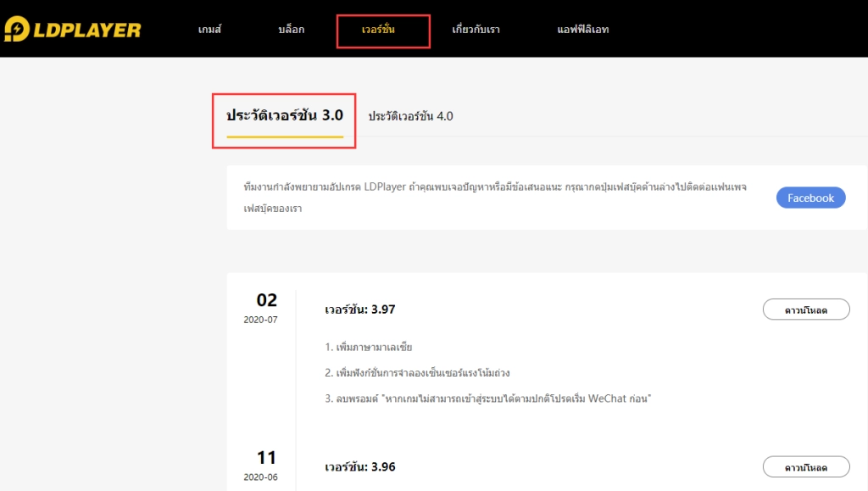
Task: Click the LDPlayer logo
Action: click(x=73, y=29)
